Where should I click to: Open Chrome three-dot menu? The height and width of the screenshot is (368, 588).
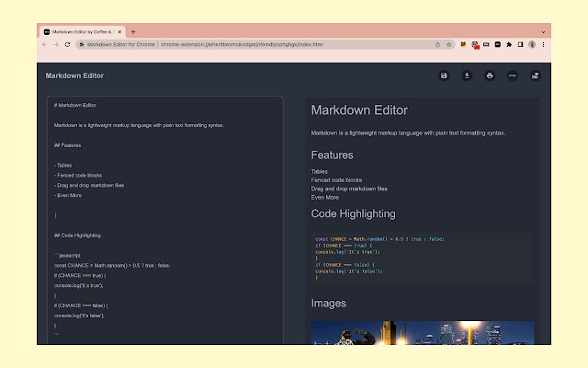click(543, 44)
